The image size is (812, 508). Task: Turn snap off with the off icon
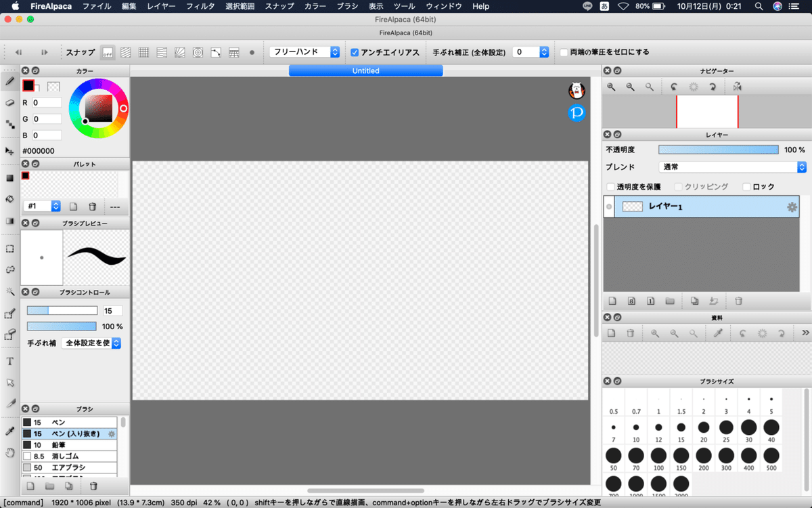pyautogui.click(x=108, y=52)
